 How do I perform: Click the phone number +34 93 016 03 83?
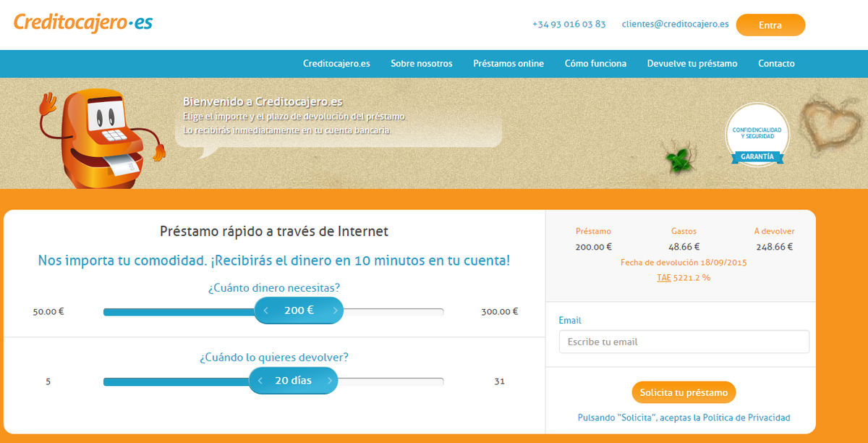[x=569, y=24]
